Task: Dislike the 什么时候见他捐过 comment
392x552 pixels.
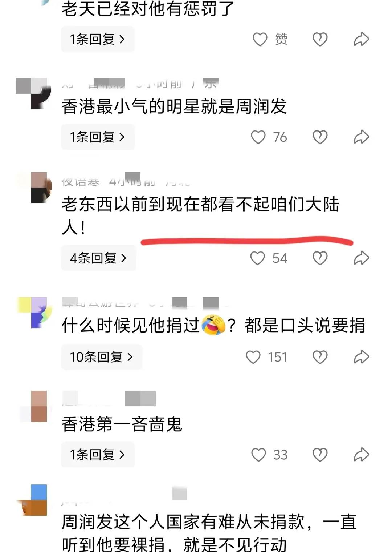Action: (x=320, y=357)
